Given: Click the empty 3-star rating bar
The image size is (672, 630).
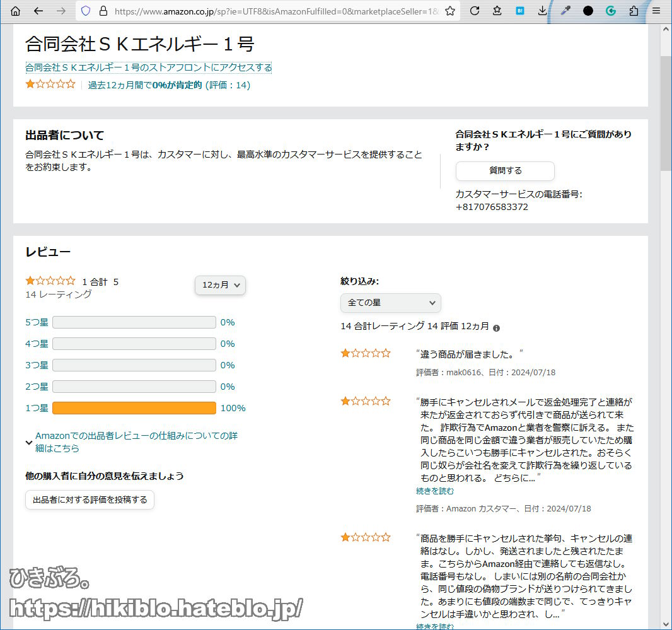Looking at the screenshot, I should [134, 365].
